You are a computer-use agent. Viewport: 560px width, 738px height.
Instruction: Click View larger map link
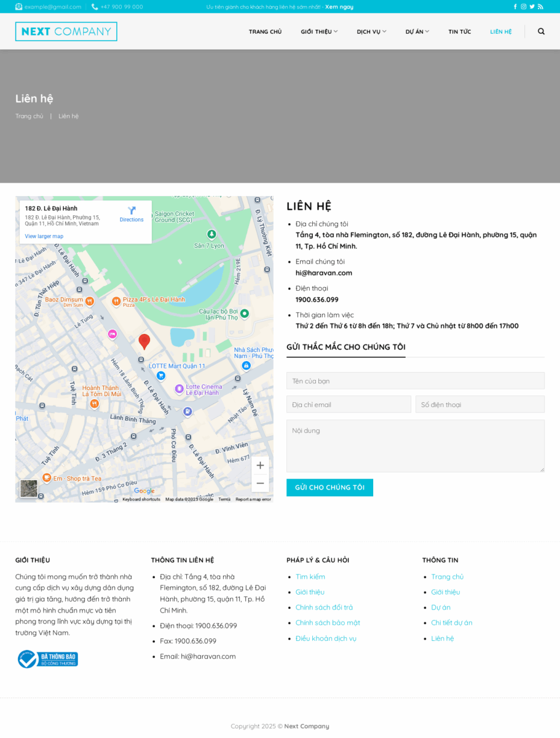click(x=44, y=236)
